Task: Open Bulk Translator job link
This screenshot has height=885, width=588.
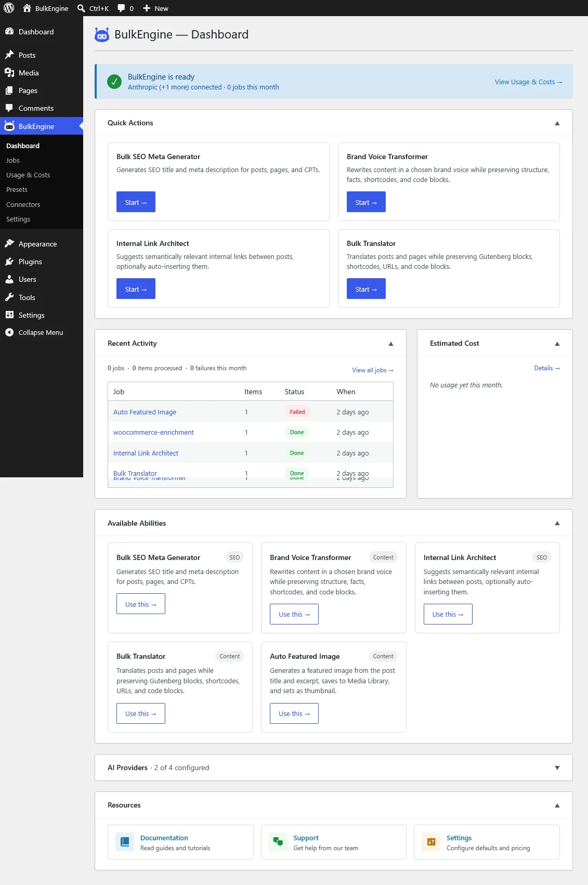Action: [x=135, y=473]
